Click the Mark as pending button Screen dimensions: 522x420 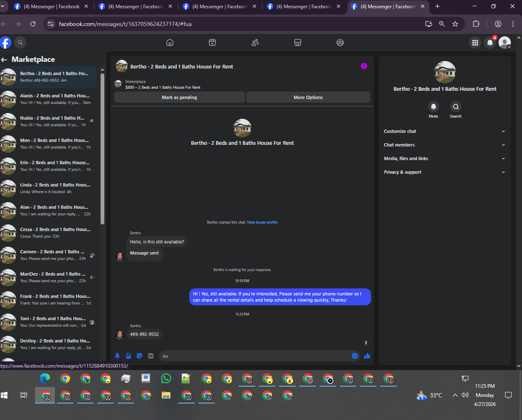[x=179, y=97]
